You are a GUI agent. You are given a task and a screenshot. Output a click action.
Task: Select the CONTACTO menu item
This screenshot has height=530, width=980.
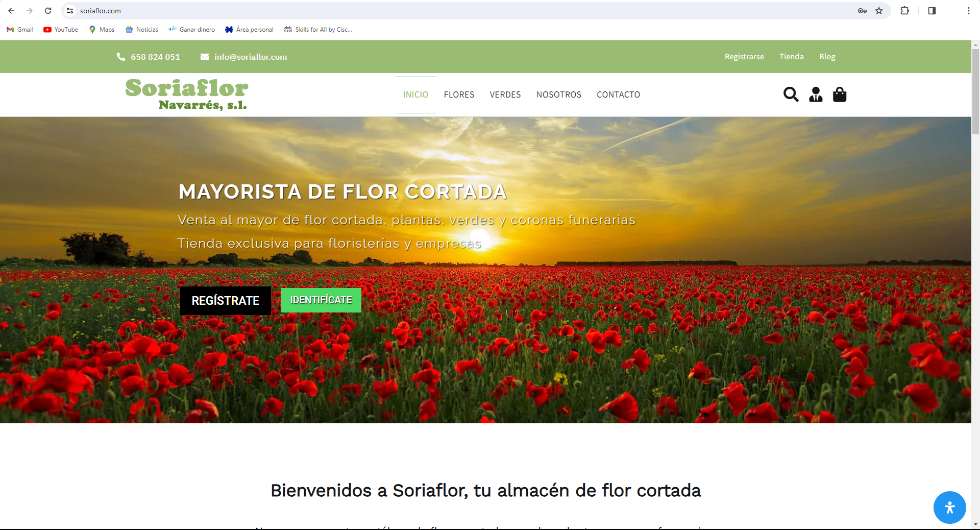[618, 94]
